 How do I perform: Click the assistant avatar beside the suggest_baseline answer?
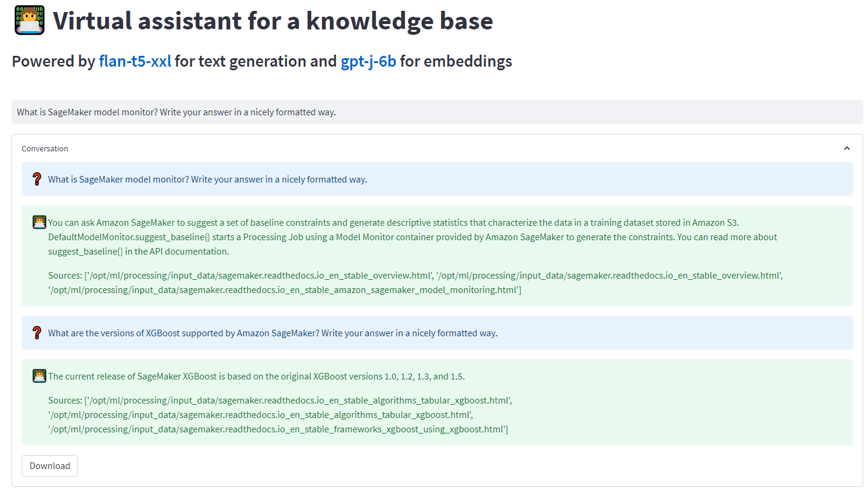[x=39, y=222]
